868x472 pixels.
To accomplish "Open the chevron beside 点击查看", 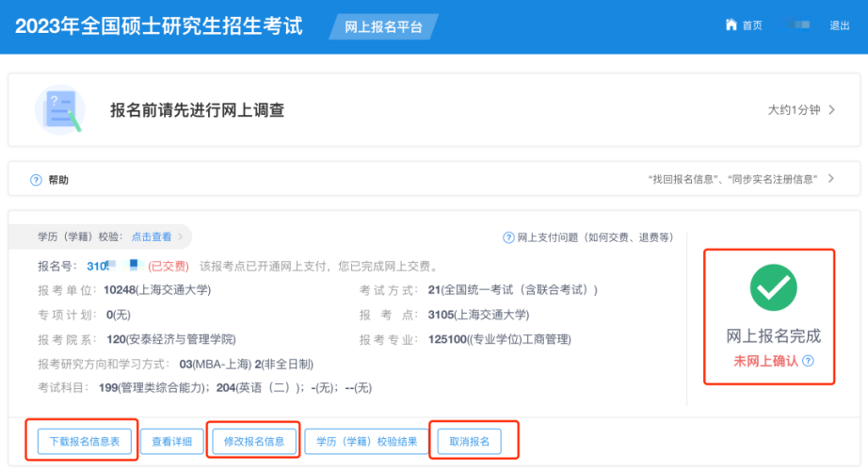I will click(x=181, y=236).
